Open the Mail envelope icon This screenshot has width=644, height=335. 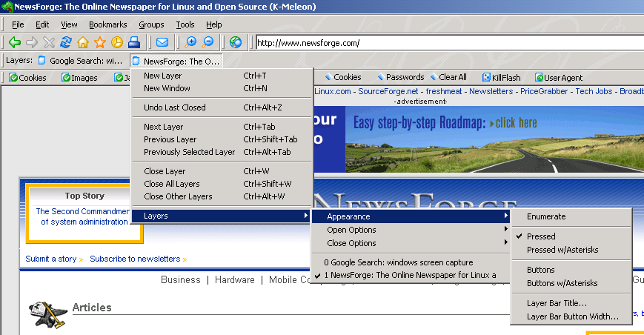162,42
